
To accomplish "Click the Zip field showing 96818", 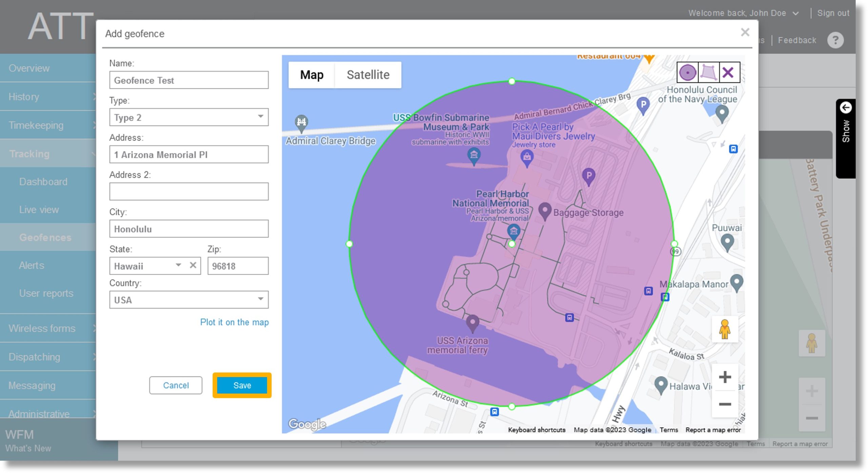I will click(x=238, y=266).
